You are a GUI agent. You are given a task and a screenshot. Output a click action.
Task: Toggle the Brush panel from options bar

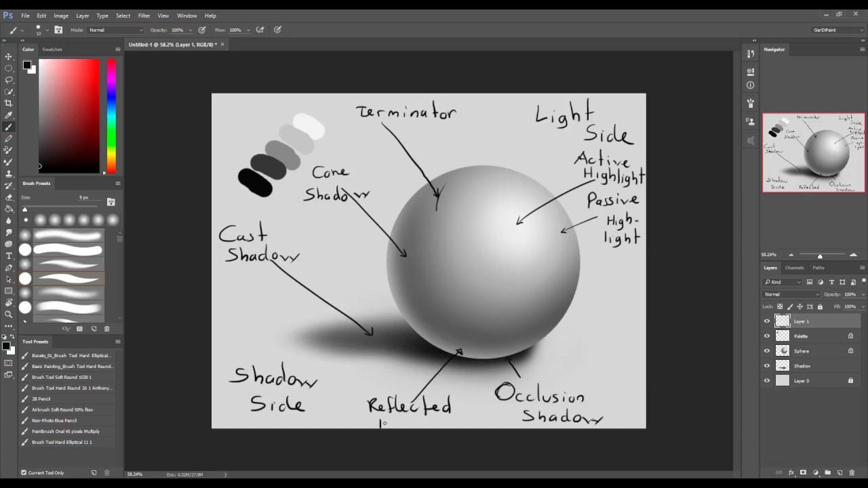pos(58,30)
